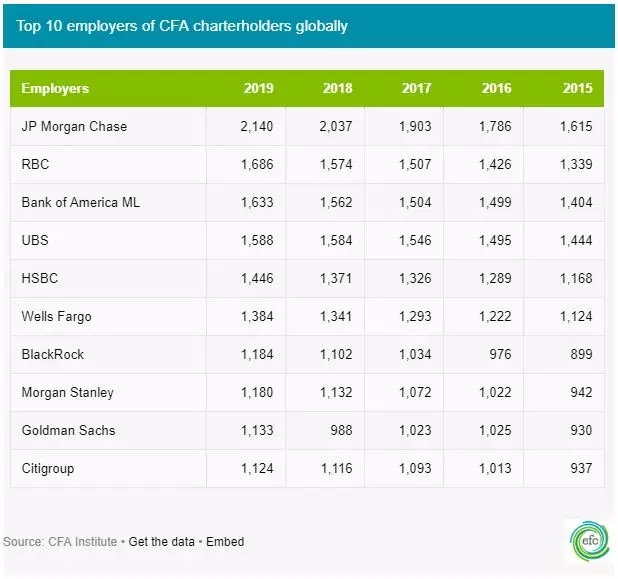Select the Bank of America ML row
Image resolution: width=618 pixels, height=579 pixels.
pyautogui.click(x=80, y=202)
